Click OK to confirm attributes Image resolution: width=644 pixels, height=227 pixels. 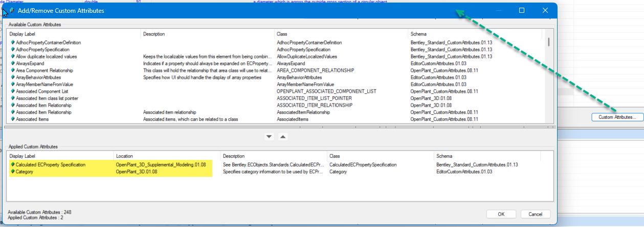click(501, 214)
